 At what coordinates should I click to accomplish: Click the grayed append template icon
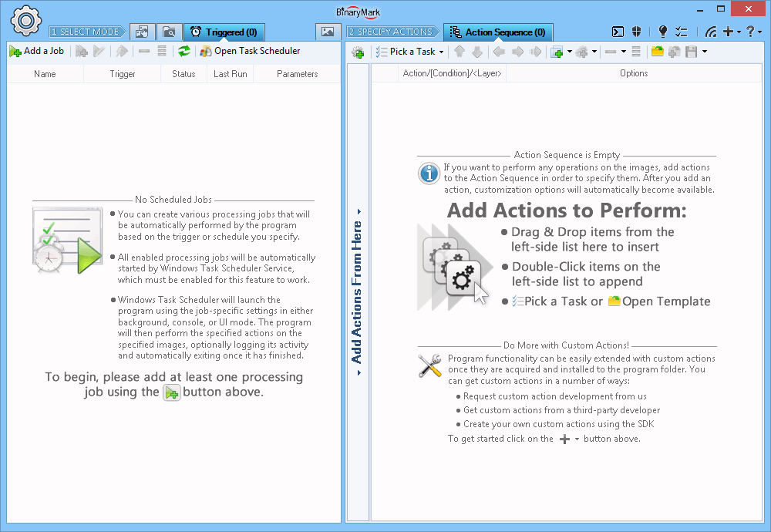(x=674, y=52)
